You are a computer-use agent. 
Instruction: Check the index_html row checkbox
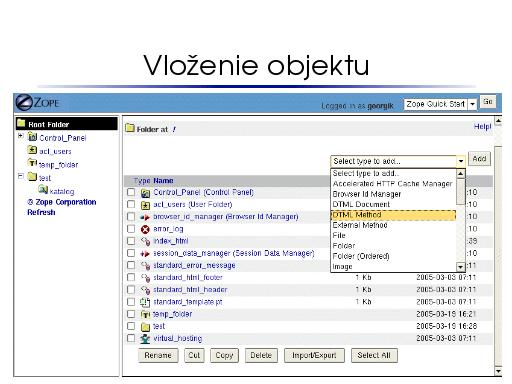click(131, 241)
